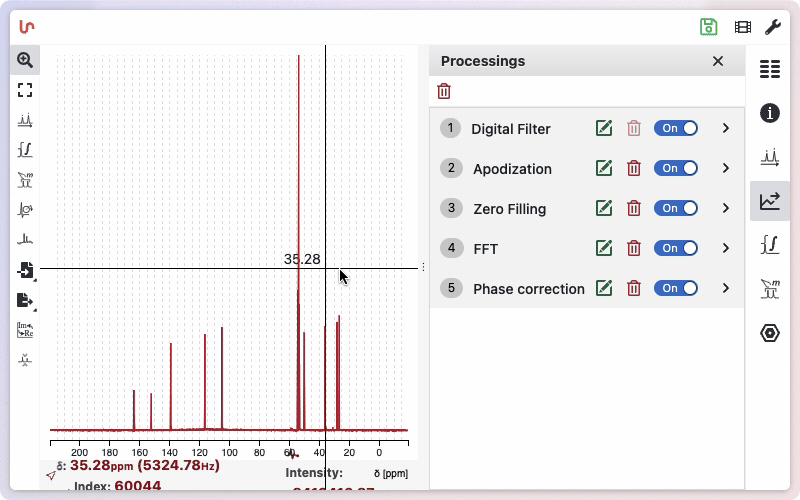Toggle the Digital Filter switch off
800x500 pixels.
click(676, 128)
